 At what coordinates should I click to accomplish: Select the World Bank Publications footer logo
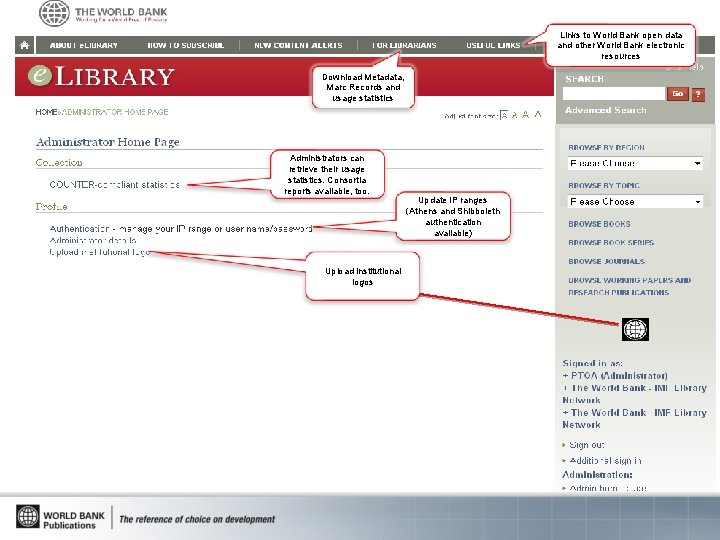[61, 518]
